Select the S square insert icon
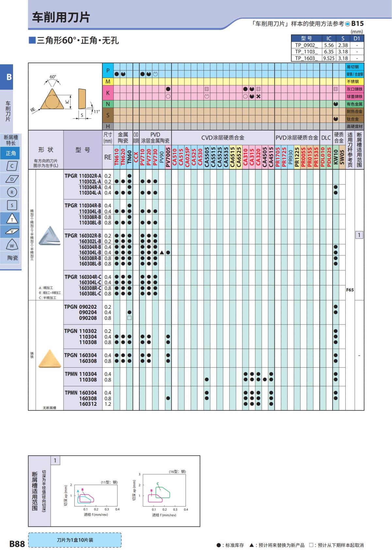This screenshot has width=392, height=555. tap(12, 205)
